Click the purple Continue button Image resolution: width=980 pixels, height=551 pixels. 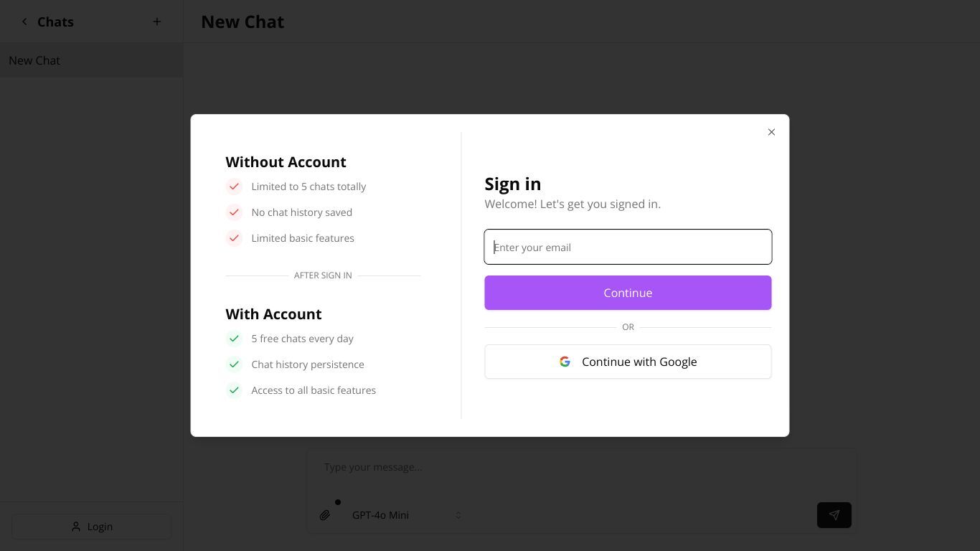(x=628, y=293)
